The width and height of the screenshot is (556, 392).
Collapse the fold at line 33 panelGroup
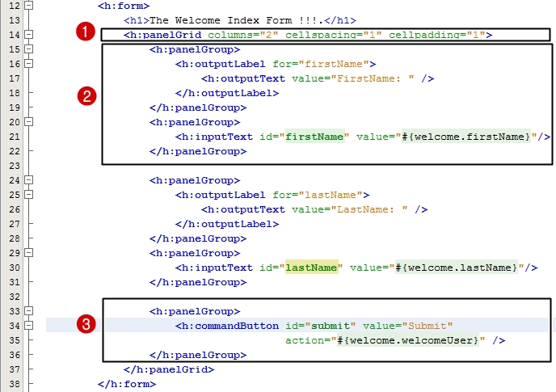[29, 310]
